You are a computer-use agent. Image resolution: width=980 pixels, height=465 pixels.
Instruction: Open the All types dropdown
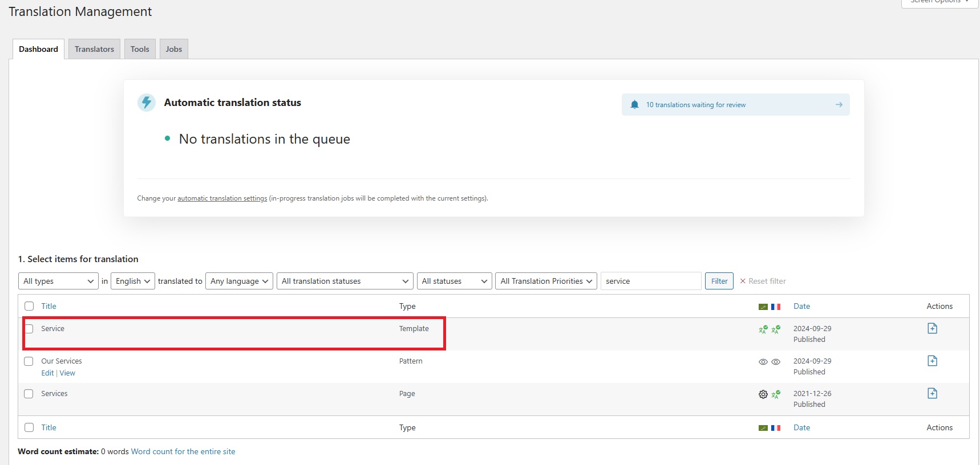(58, 281)
